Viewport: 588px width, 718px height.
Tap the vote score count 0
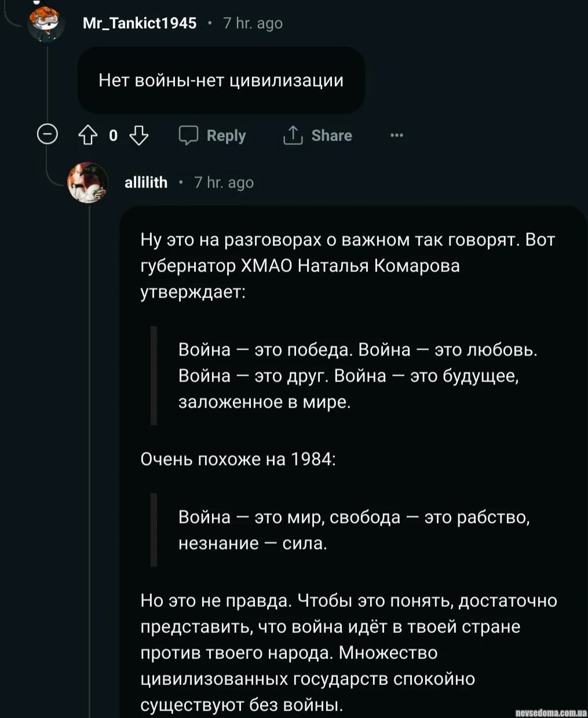coord(113,135)
